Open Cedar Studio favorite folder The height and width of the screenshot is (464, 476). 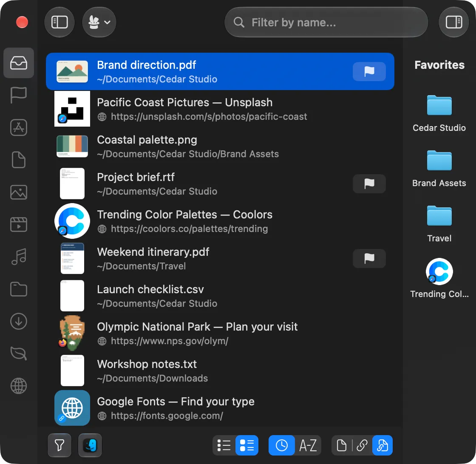click(439, 114)
